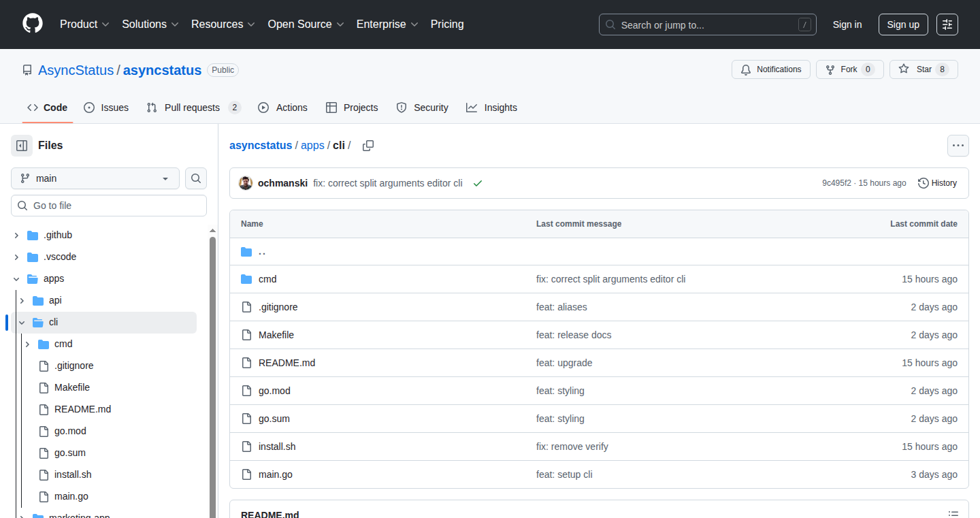Image resolution: width=980 pixels, height=518 pixels.
Task: Click the parent directory folder icon
Action: (x=246, y=252)
